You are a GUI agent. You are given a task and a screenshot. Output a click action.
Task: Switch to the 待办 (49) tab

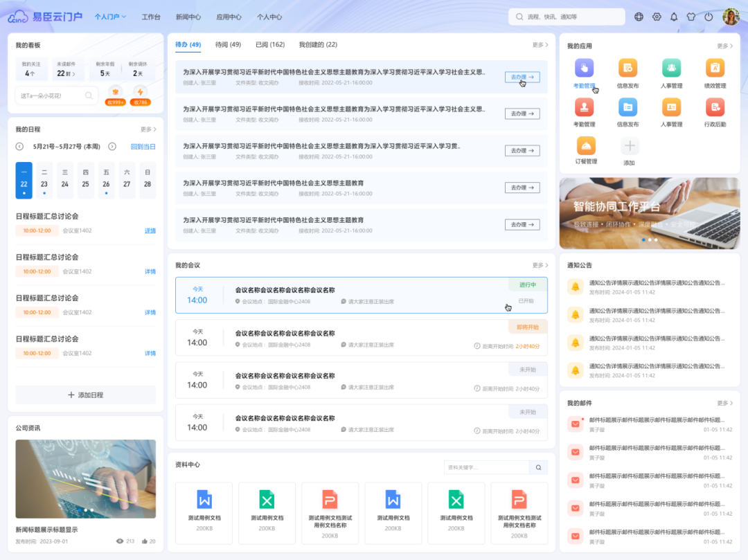click(x=188, y=44)
